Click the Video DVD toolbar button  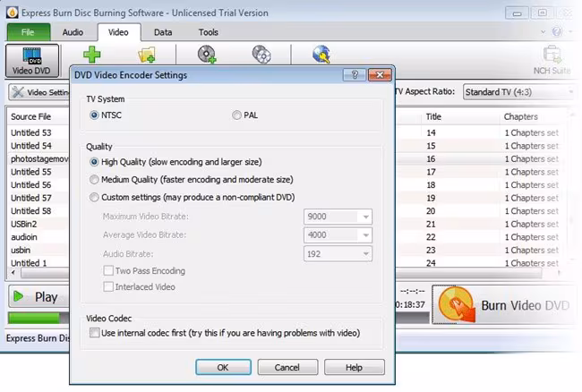tap(32, 61)
